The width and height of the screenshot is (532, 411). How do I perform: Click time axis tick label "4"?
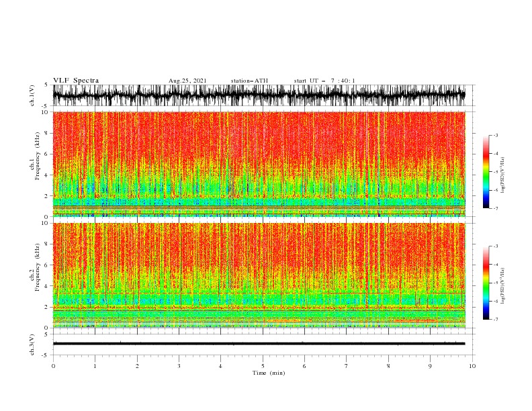[220, 366]
